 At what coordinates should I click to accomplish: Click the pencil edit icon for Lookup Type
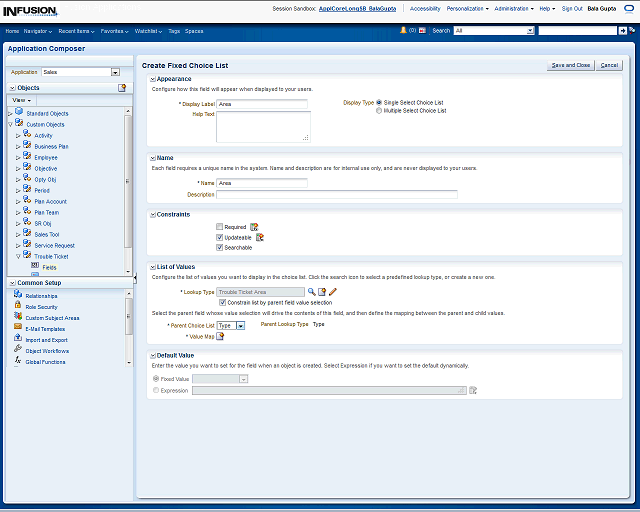(333, 291)
